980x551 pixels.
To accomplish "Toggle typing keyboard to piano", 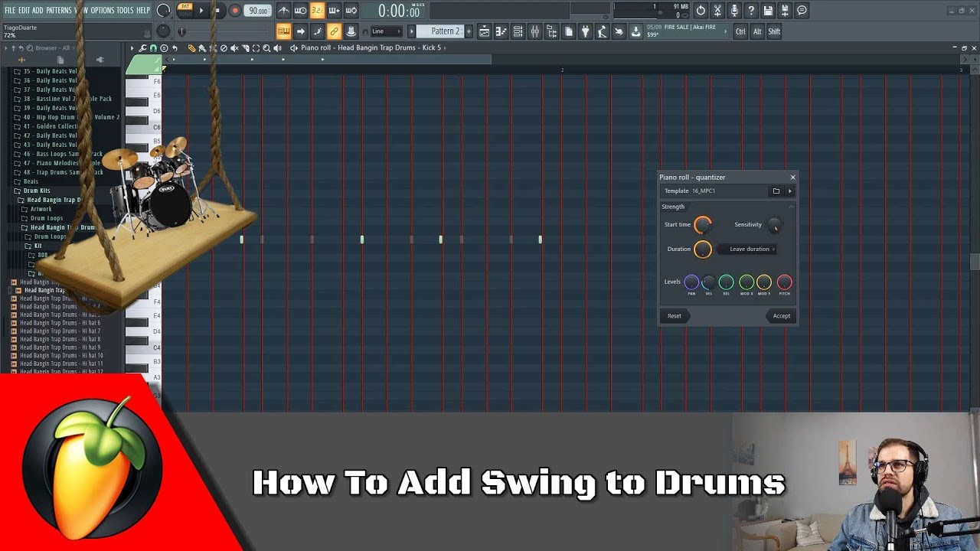I will [283, 31].
